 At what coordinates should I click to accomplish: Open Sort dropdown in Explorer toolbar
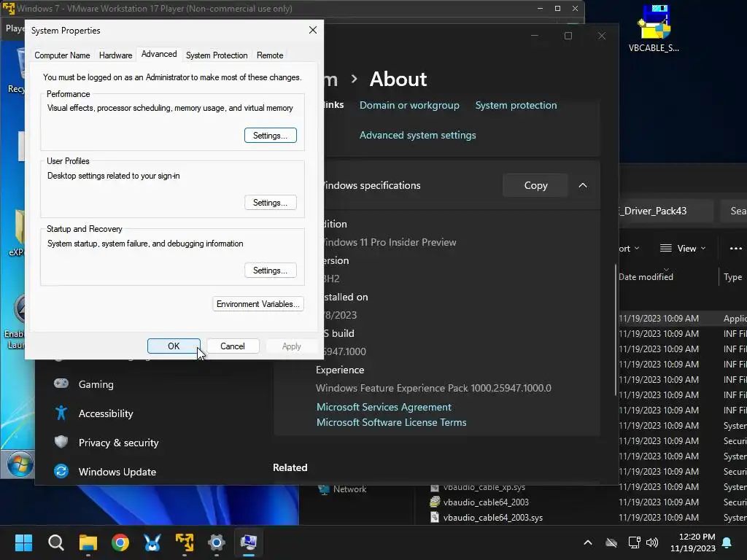click(629, 248)
